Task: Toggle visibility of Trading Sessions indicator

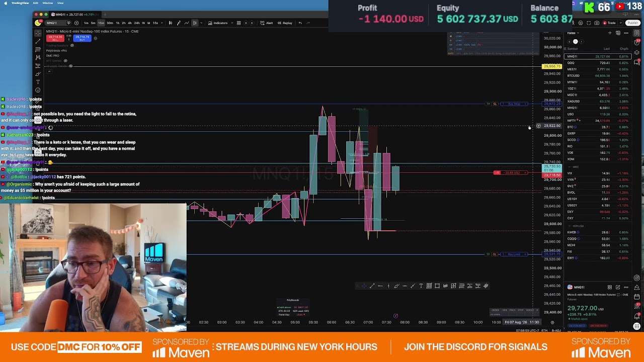Action: pyautogui.click(x=72, y=45)
